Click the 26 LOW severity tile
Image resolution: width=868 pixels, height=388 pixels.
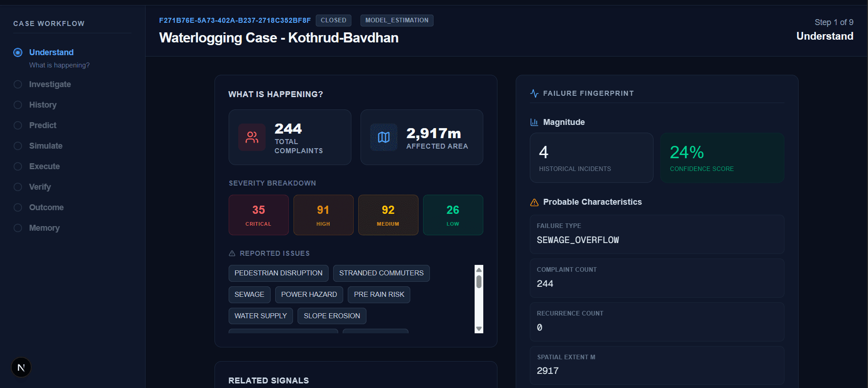pos(453,215)
